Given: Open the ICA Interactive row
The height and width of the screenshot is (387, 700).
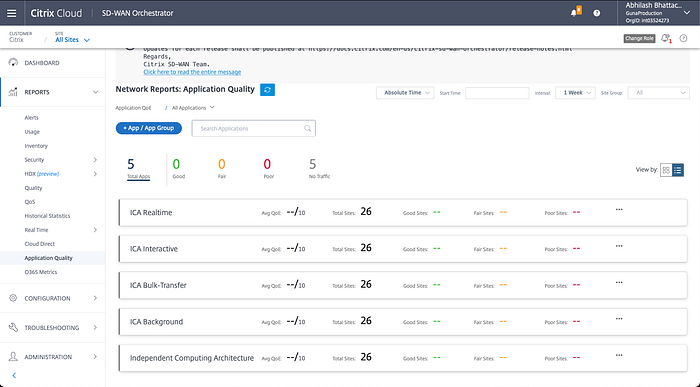Looking at the screenshot, I should pos(403,249).
